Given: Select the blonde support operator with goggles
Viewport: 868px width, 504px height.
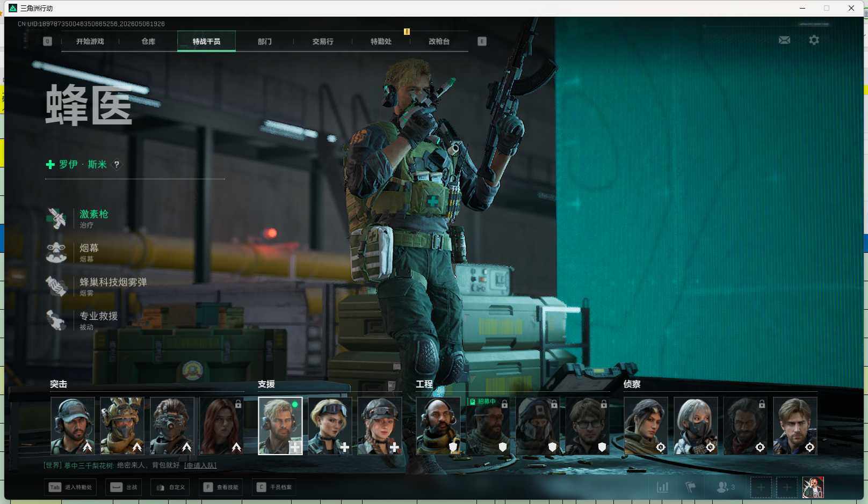Looking at the screenshot, I should 330,426.
